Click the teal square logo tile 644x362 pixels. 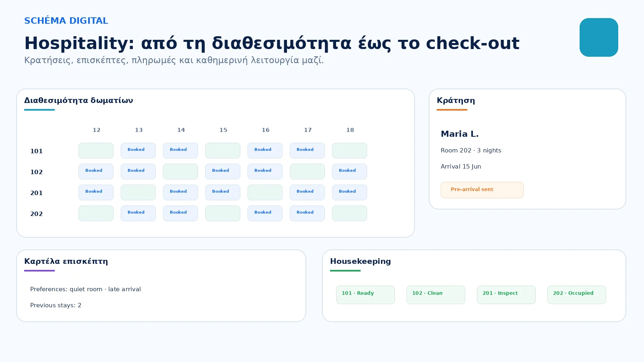click(599, 37)
